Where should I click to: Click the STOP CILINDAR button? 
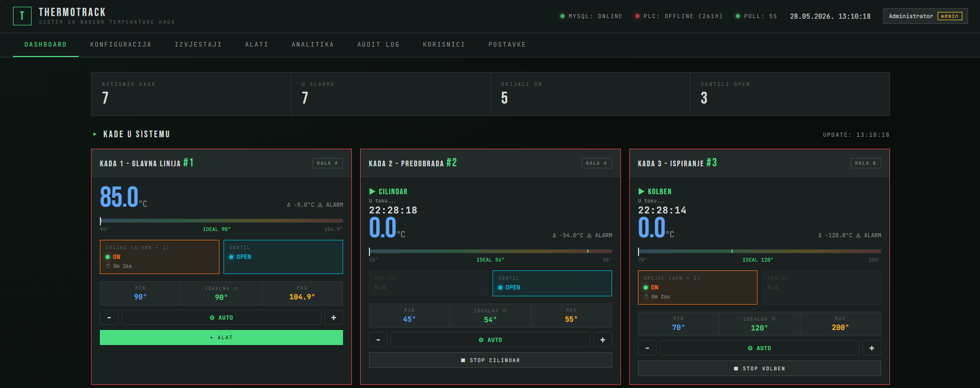[491, 360]
